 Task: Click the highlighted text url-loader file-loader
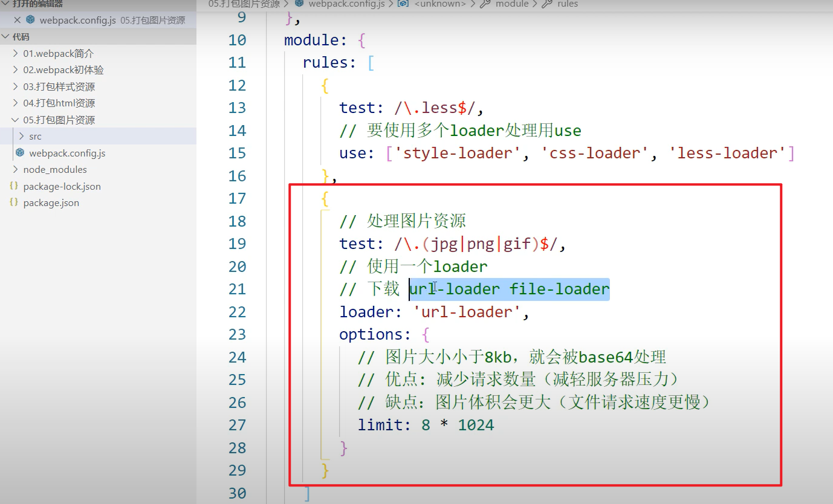509,289
